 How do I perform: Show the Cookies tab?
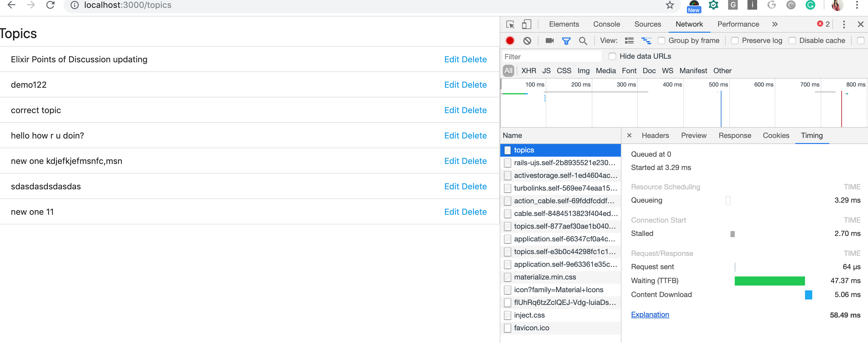coord(776,135)
